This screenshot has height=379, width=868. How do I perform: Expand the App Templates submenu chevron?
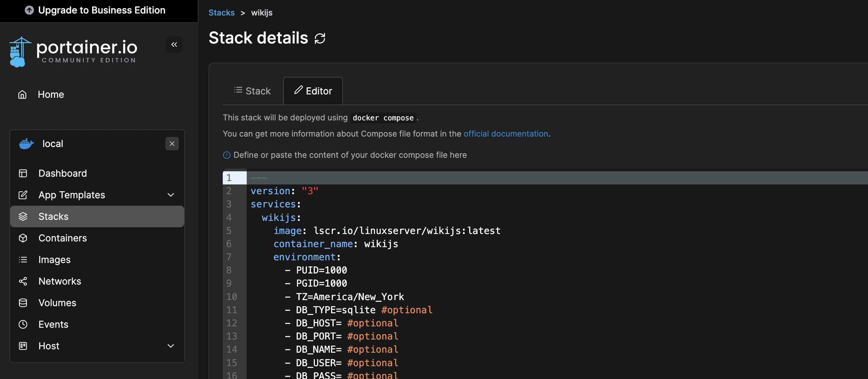coord(171,195)
